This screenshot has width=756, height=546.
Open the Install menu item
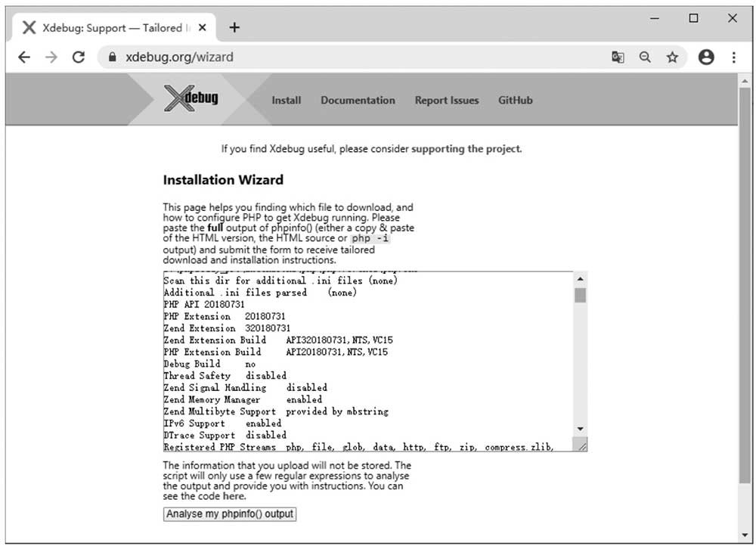point(287,101)
